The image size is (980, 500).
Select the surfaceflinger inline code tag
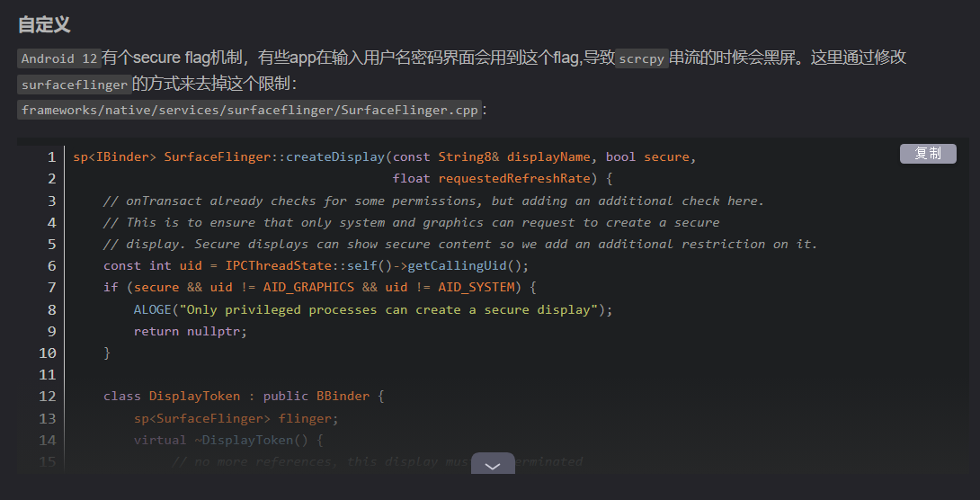coord(75,85)
